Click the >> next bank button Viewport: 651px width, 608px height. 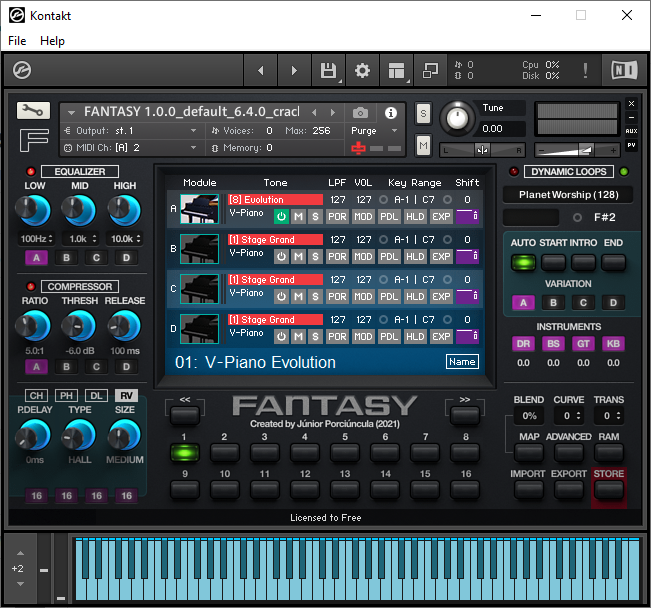coord(465,414)
